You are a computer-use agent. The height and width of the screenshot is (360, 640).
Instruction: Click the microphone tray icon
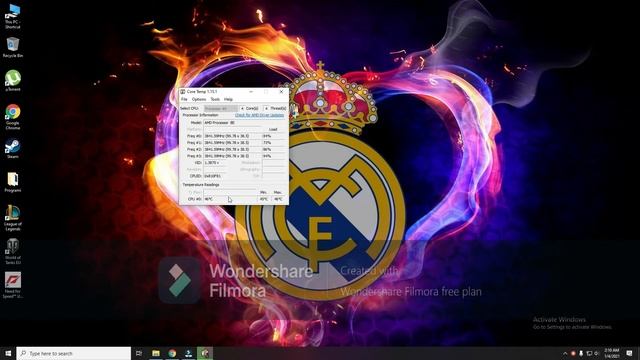tap(581, 353)
